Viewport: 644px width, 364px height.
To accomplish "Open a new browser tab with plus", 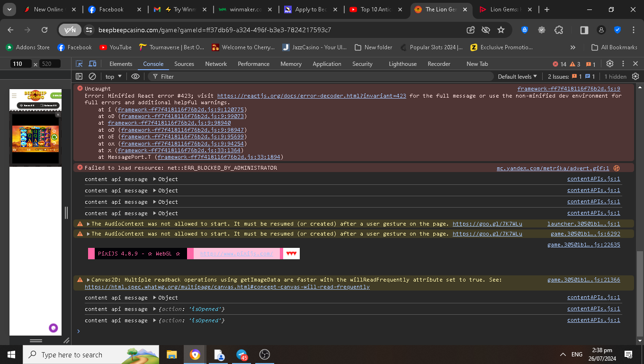I will pyautogui.click(x=547, y=9).
